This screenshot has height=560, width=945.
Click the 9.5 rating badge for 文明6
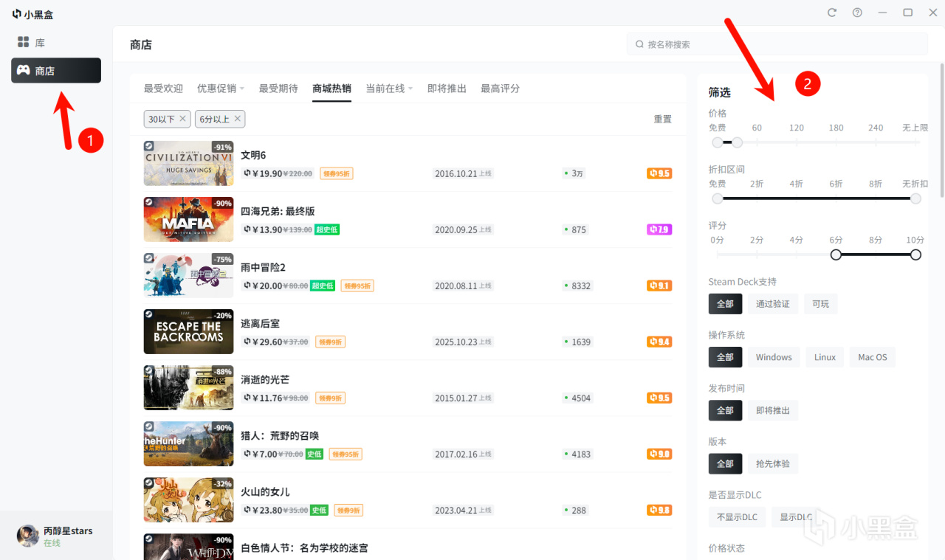click(x=659, y=173)
